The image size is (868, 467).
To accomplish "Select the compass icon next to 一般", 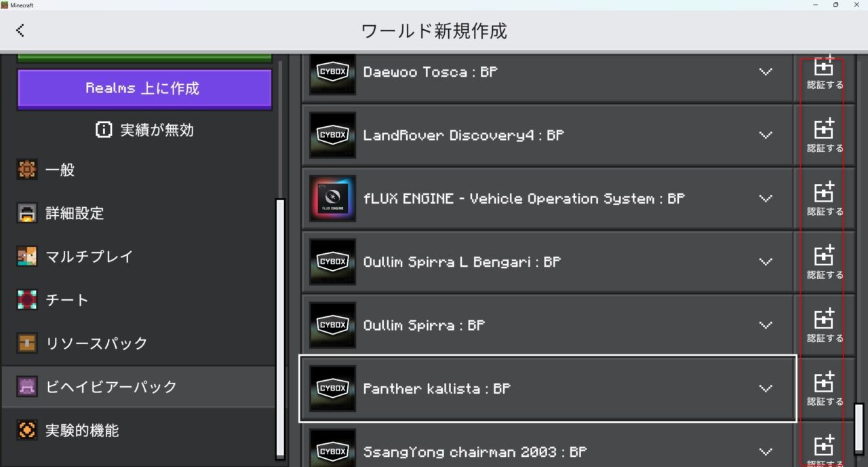I will click(x=26, y=170).
